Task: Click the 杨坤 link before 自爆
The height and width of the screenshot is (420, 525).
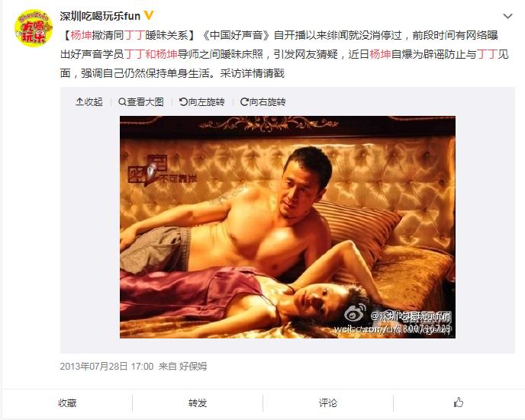Action: click(380, 54)
